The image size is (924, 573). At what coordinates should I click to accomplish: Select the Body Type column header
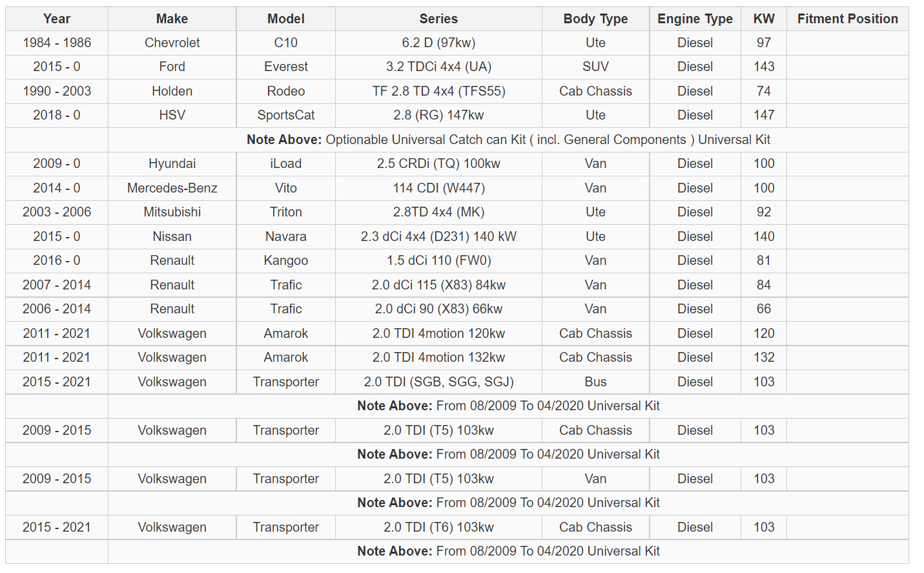(595, 19)
